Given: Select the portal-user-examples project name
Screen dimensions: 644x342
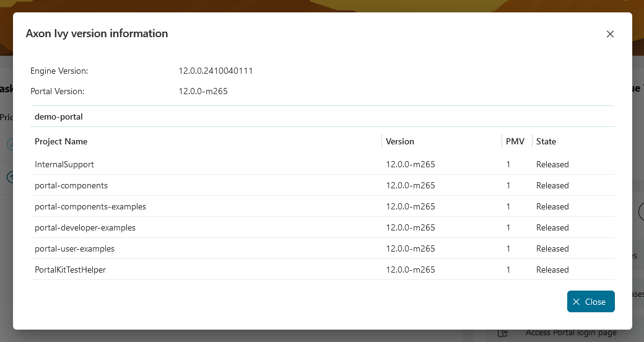Looking at the screenshot, I should 74,248.
